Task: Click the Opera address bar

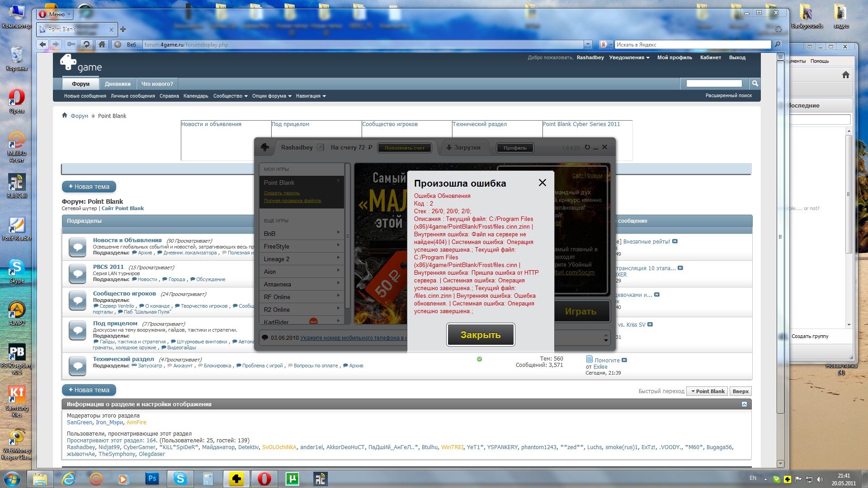Action: (x=363, y=45)
